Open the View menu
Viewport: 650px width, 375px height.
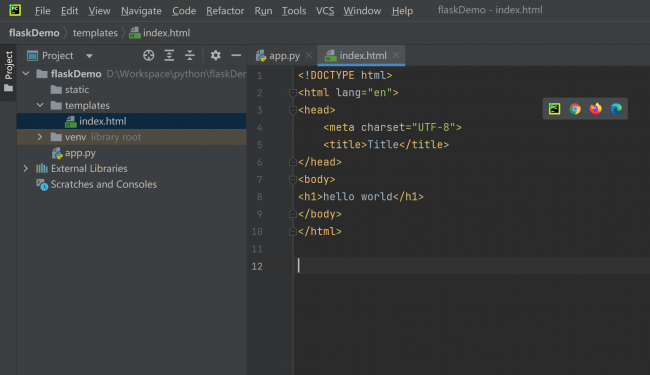pos(99,11)
